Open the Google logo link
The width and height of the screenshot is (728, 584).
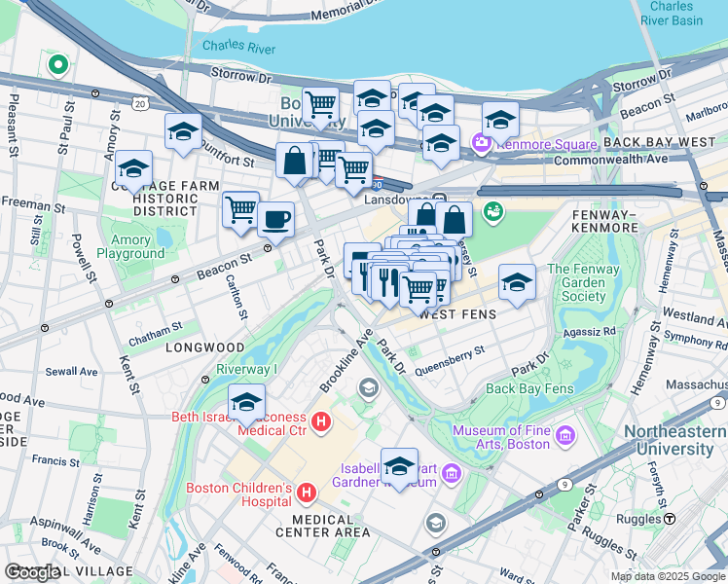click(31, 572)
